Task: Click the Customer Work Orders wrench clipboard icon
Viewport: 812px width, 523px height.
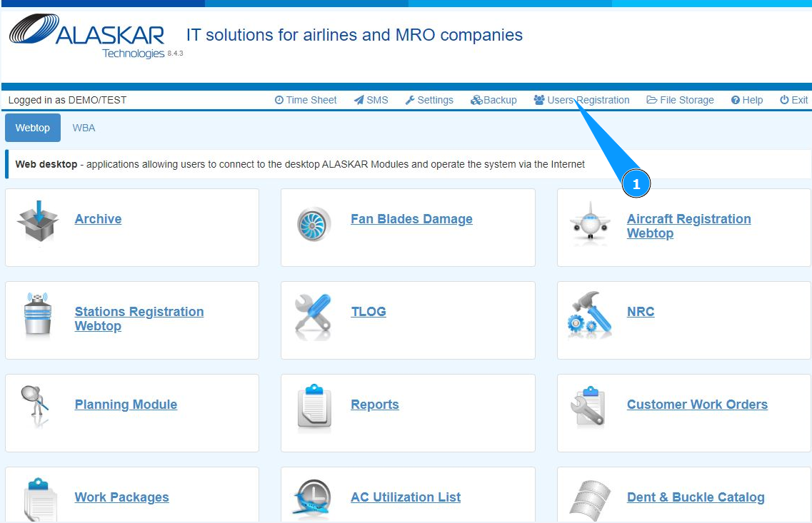Action: [588, 407]
